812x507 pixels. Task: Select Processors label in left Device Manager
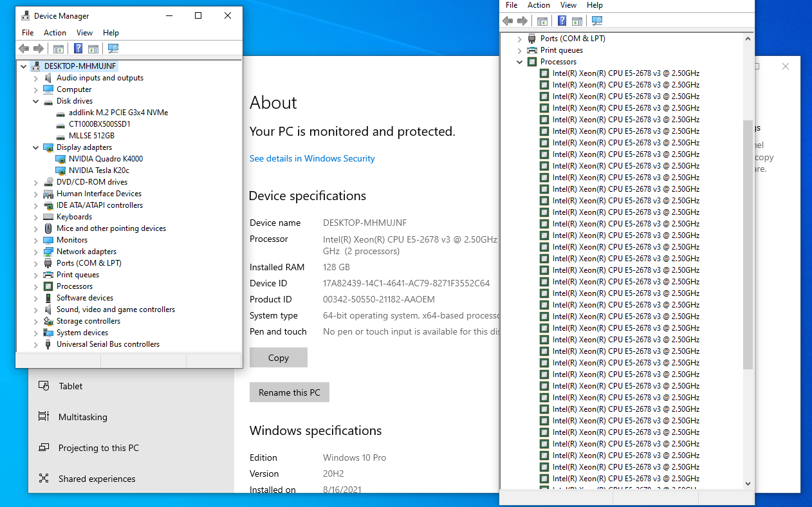click(75, 286)
